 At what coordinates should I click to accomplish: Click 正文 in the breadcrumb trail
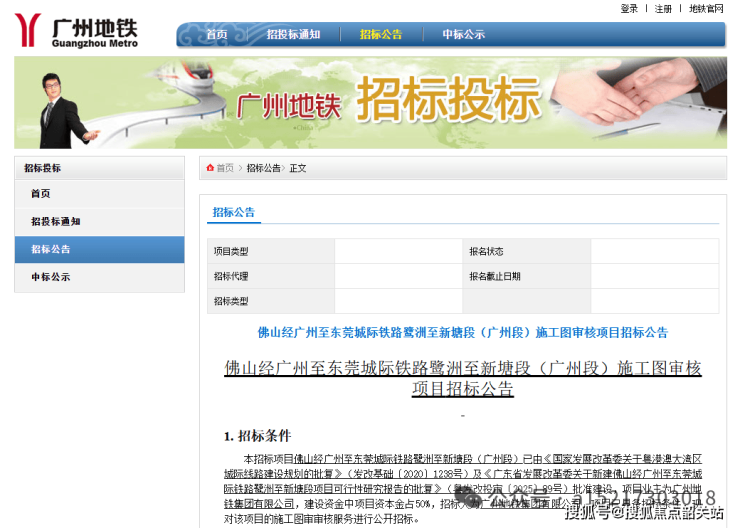[x=298, y=168]
